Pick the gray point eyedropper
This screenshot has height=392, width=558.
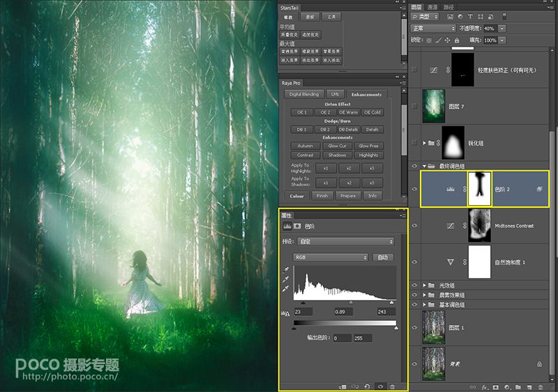pyautogui.click(x=286, y=279)
